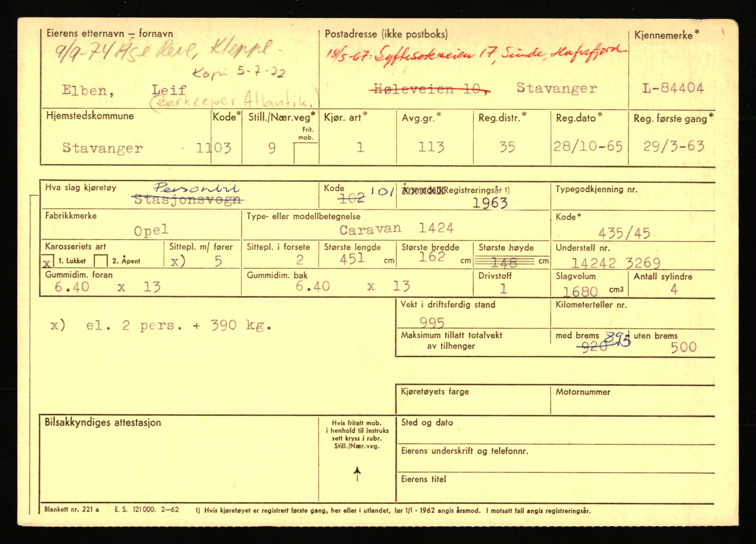Click the Reg.dato value '28/10-65'
The image size is (756, 544).
[588, 147]
